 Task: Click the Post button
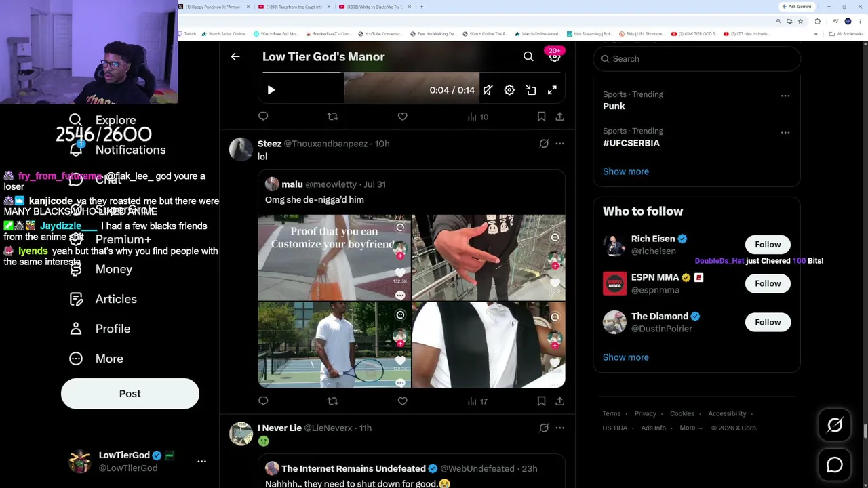130,394
